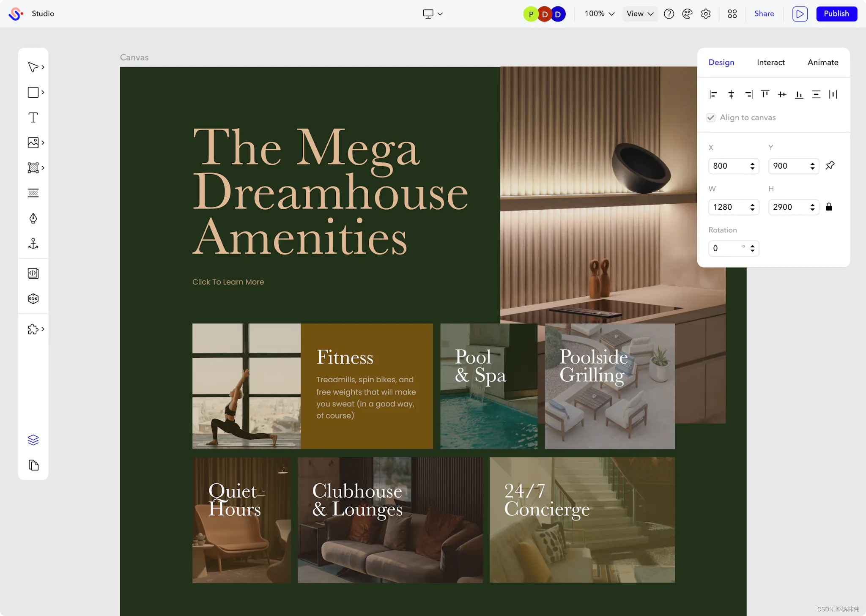Select the Pen vector tool

coord(33,218)
